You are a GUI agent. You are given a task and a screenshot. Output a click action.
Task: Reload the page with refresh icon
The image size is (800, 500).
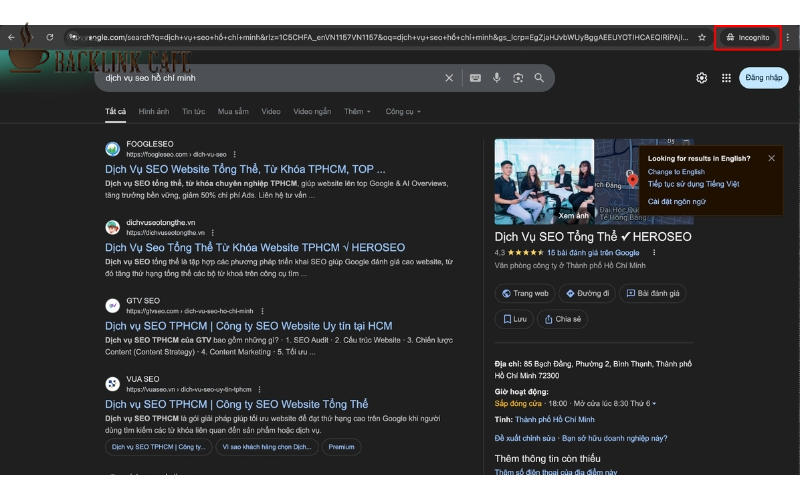49,37
